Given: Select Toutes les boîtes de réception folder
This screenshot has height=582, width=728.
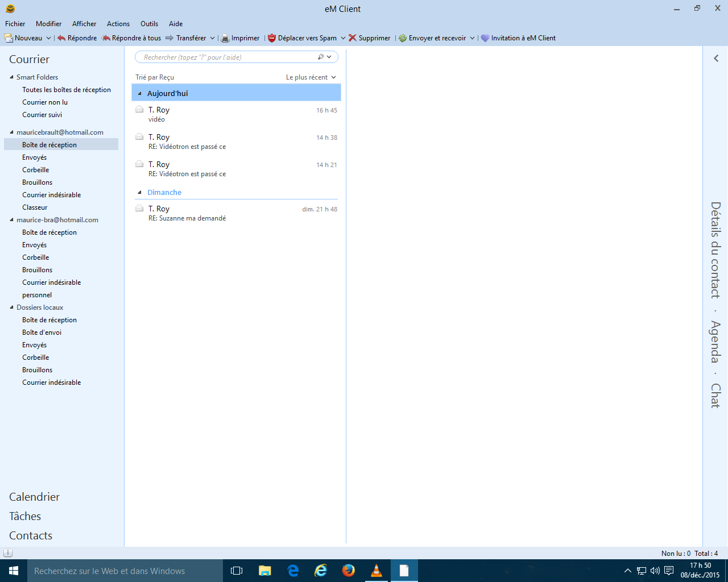Looking at the screenshot, I should point(67,90).
